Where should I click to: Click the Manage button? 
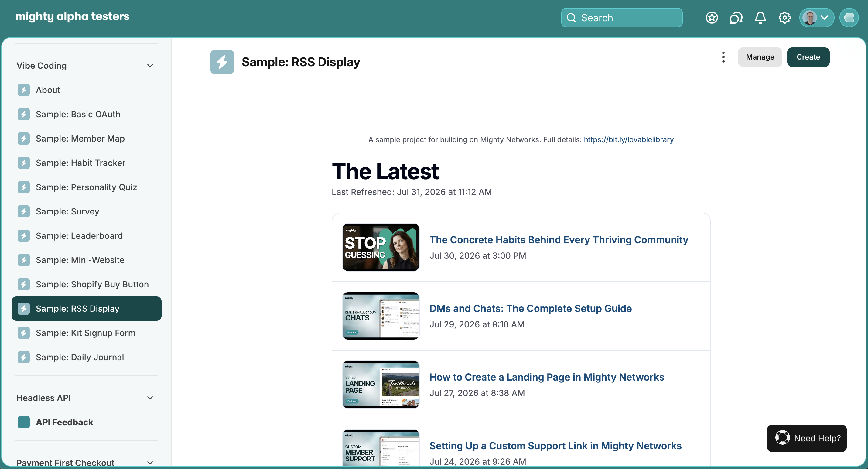tap(760, 57)
